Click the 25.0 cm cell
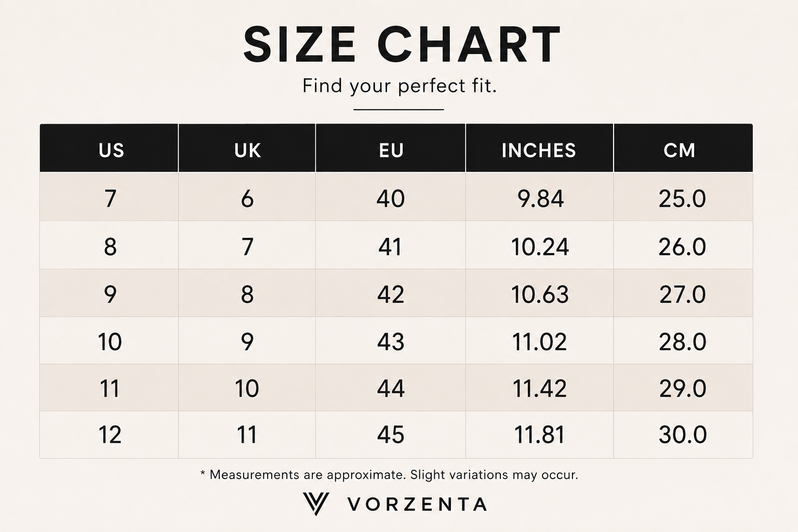The image size is (798, 532). (683, 197)
